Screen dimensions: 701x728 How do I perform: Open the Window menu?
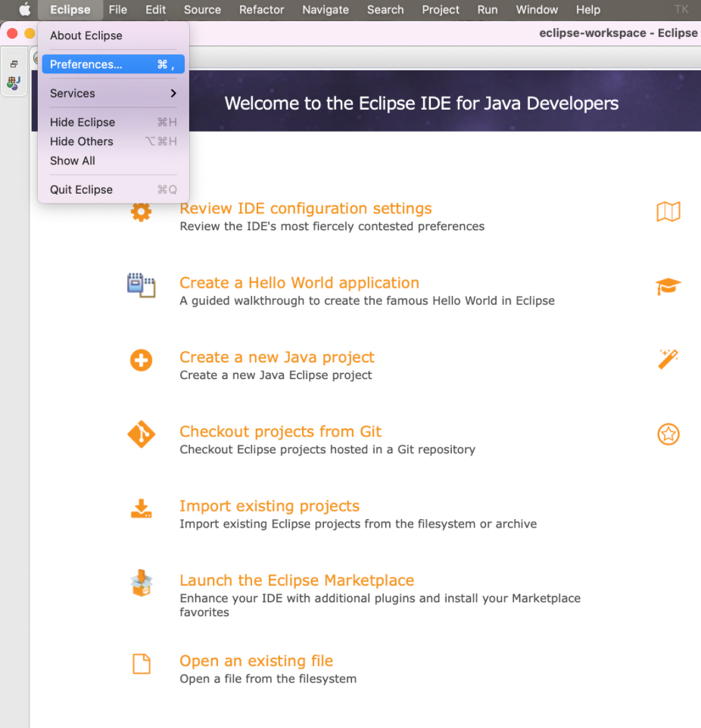tap(537, 10)
